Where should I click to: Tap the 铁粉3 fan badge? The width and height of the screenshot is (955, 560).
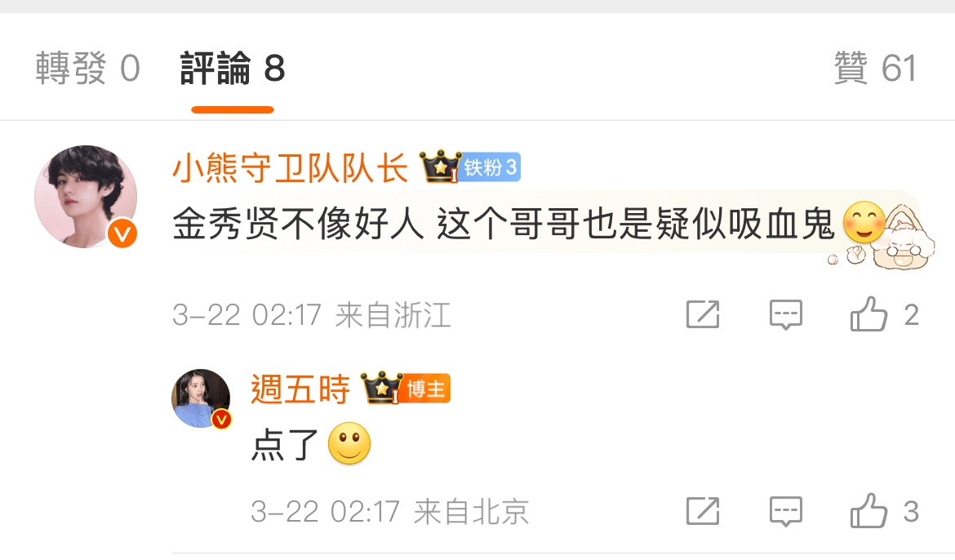(x=491, y=167)
